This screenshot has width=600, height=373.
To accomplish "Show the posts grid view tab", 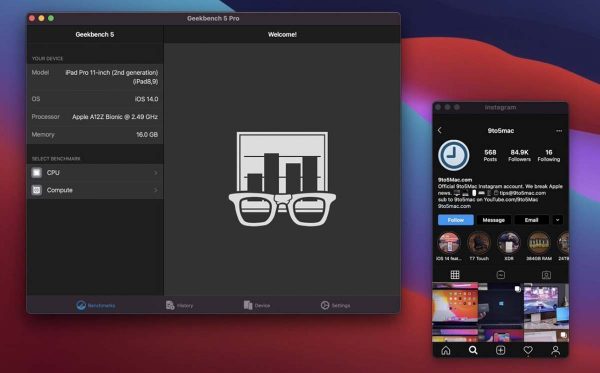I will 455,275.
